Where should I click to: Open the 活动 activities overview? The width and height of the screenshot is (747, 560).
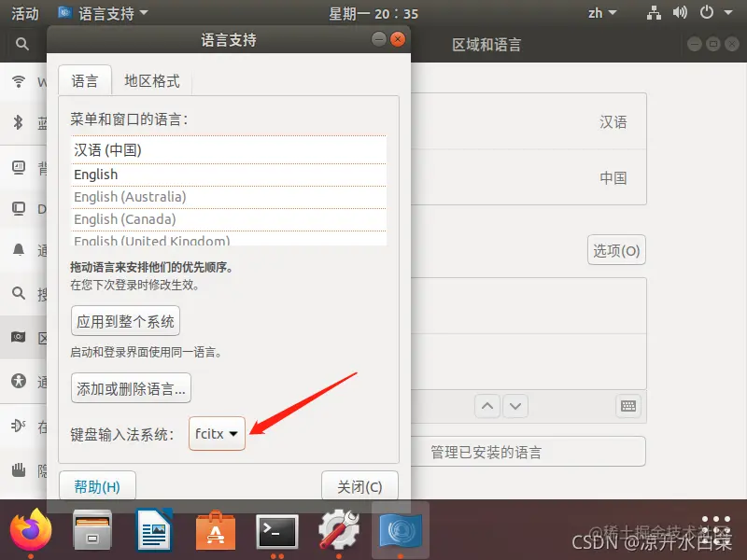(x=25, y=13)
